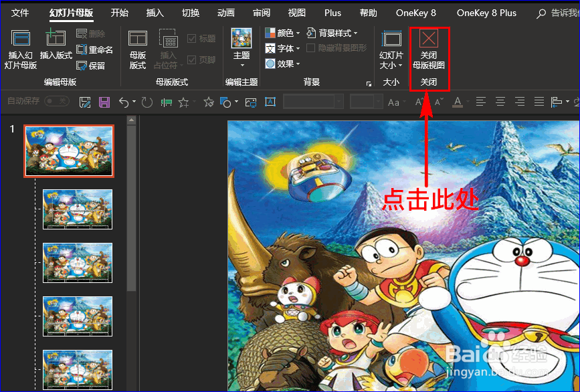
Task: Click the Tell Me search box
Action: (x=559, y=13)
